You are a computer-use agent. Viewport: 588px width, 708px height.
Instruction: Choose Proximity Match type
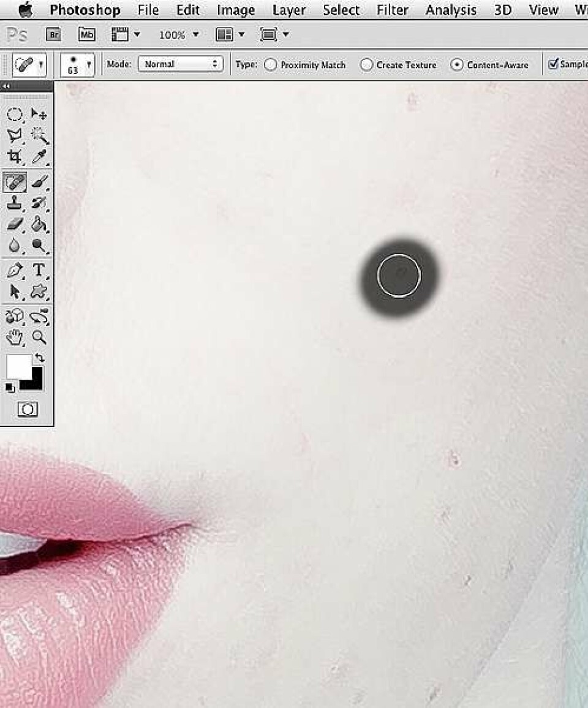[x=271, y=65]
